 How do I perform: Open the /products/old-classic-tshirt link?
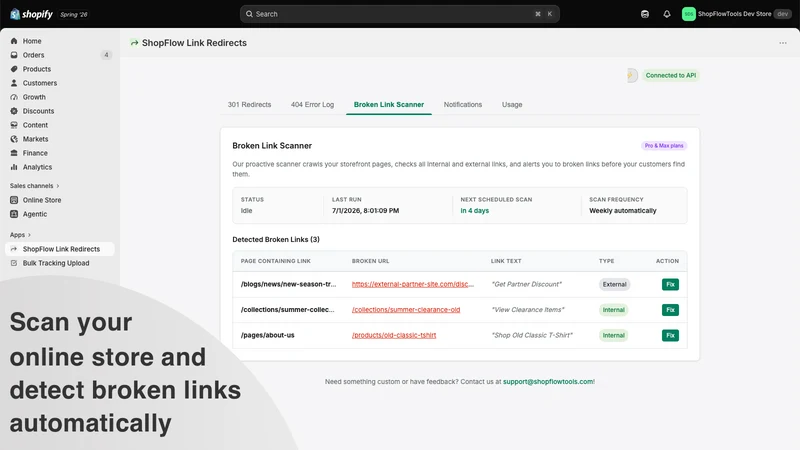point(394,335)
